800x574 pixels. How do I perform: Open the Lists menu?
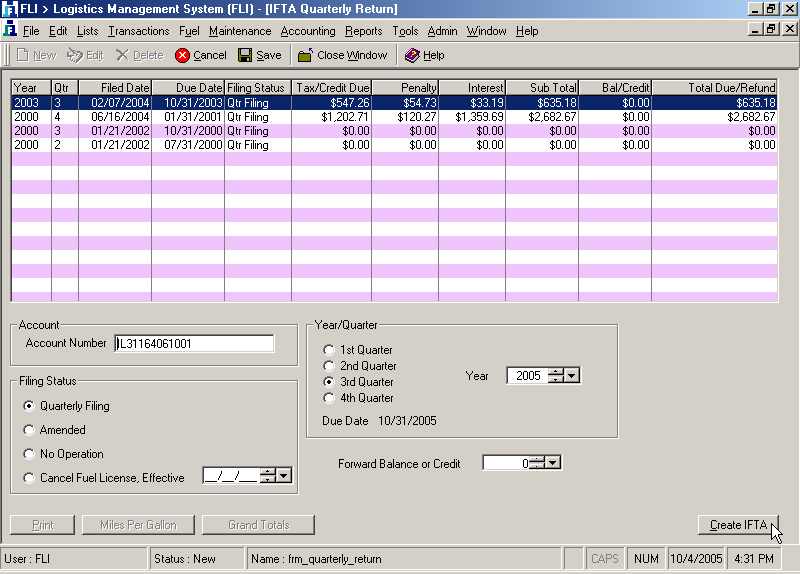[x=87, y=31]
